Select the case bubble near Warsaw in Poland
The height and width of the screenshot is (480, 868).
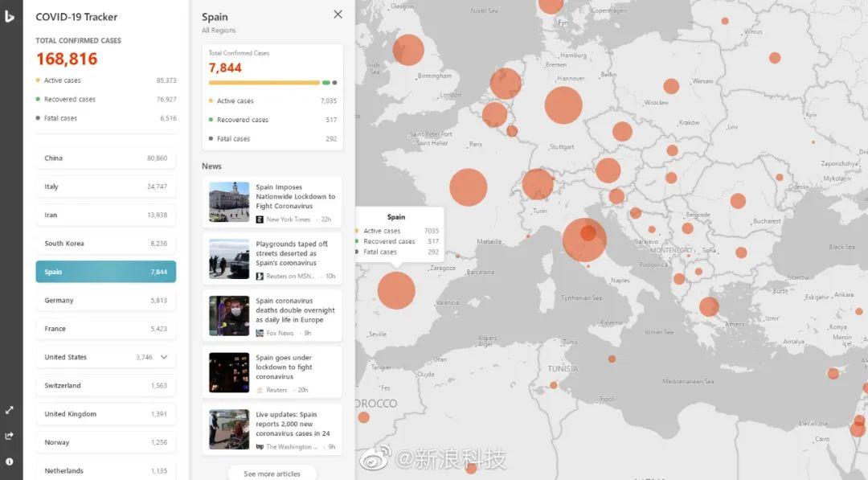coord(671,86)
